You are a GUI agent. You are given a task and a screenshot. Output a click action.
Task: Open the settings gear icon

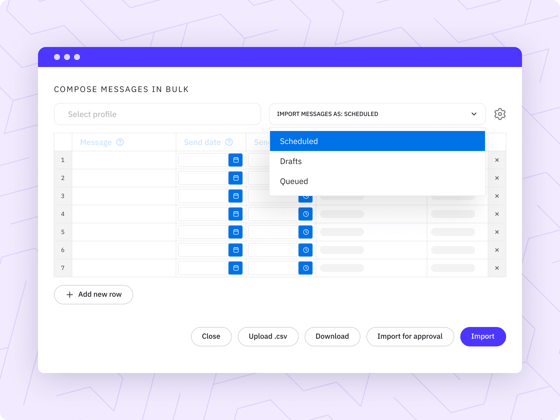(x=500, y=114)
